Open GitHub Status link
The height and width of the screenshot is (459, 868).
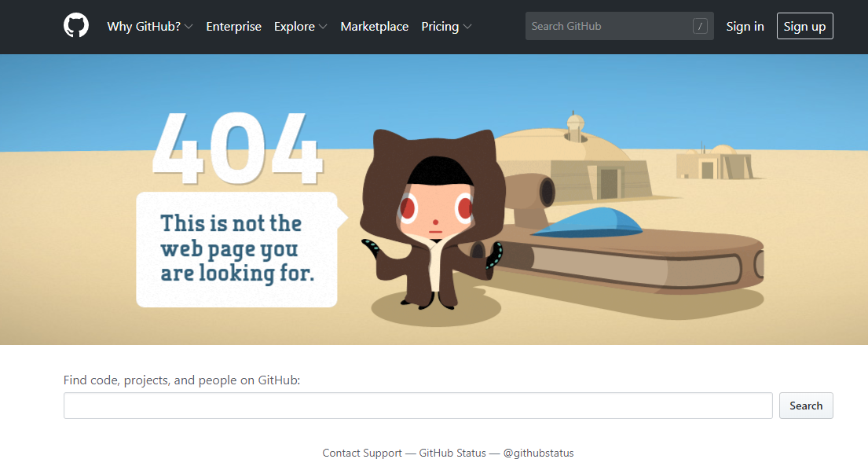452,453
